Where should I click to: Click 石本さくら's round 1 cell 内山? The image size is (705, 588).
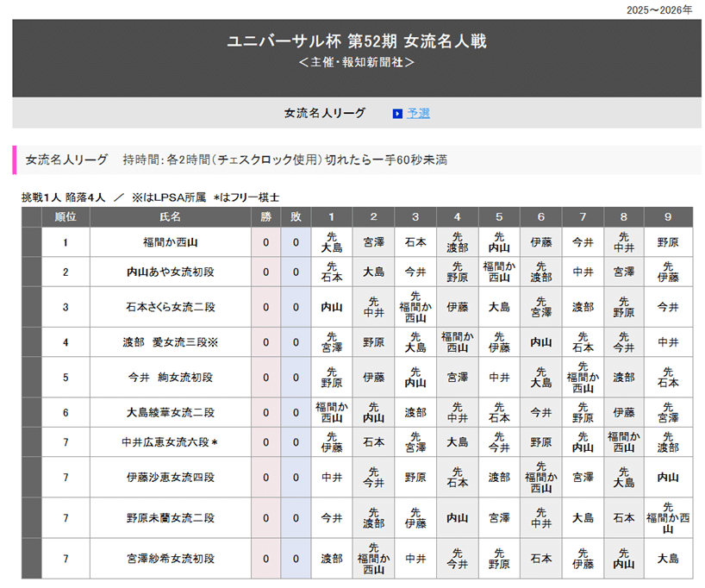tap(331, 307)
